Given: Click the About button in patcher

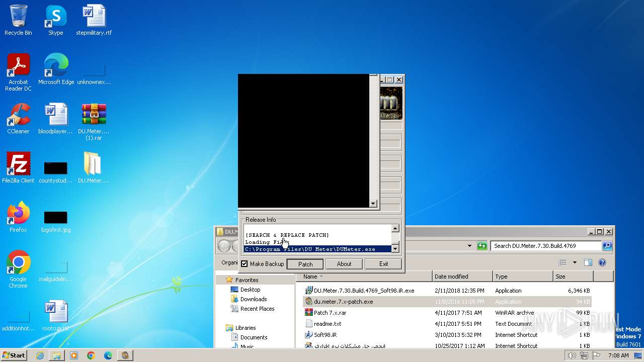Looking at the screenshot, I should (344, 264).
